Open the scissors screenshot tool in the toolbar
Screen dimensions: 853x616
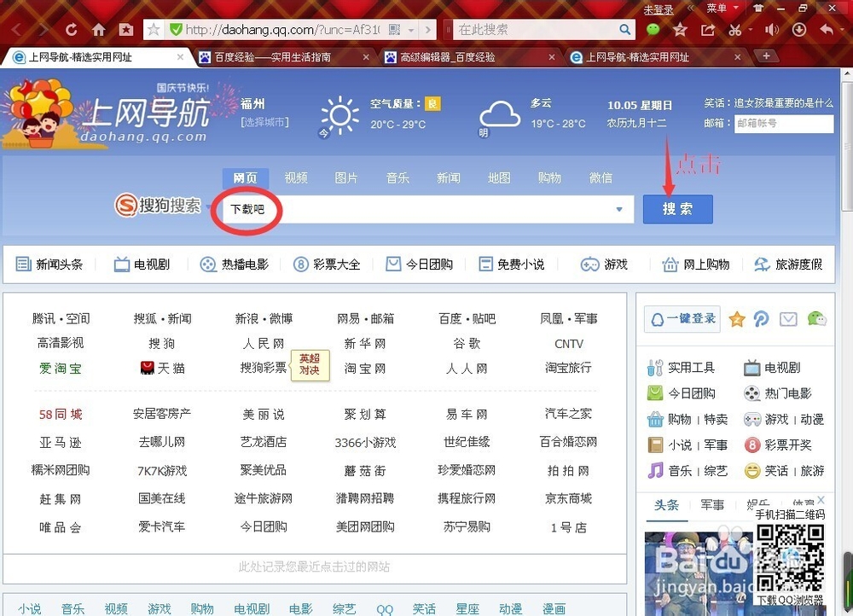tap(735, 29)
